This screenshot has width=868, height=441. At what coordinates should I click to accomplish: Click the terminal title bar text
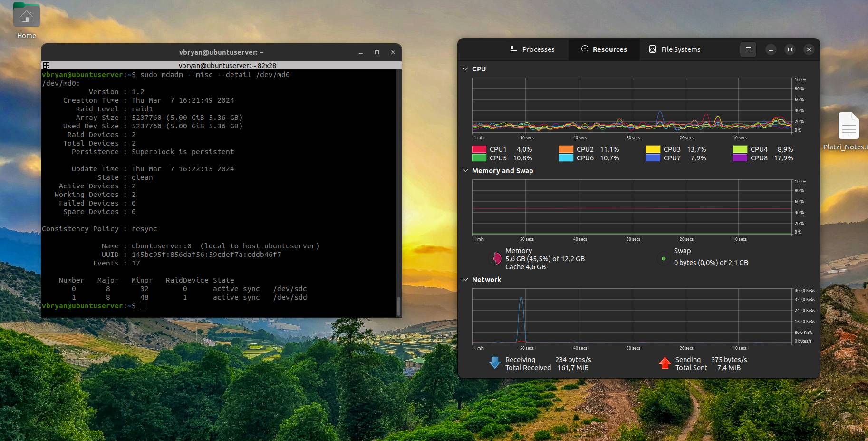221,52
